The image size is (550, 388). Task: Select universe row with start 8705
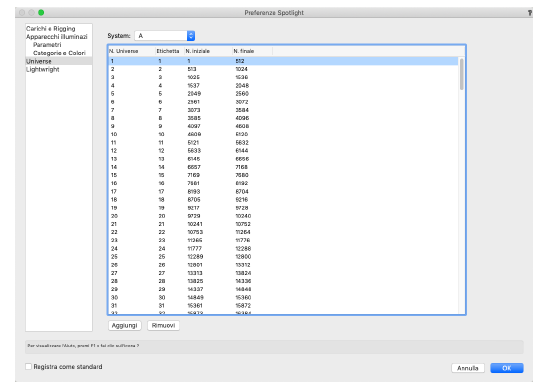coord(283,200)
